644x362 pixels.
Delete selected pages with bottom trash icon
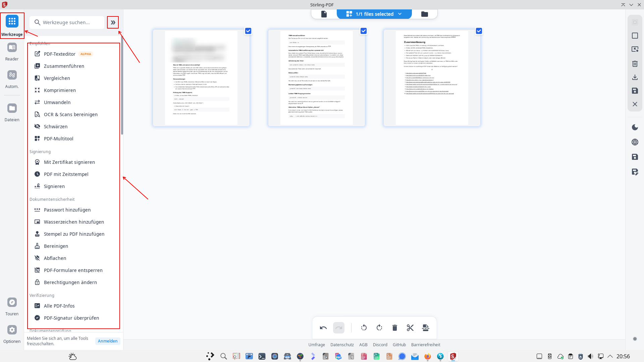(395, 328)
